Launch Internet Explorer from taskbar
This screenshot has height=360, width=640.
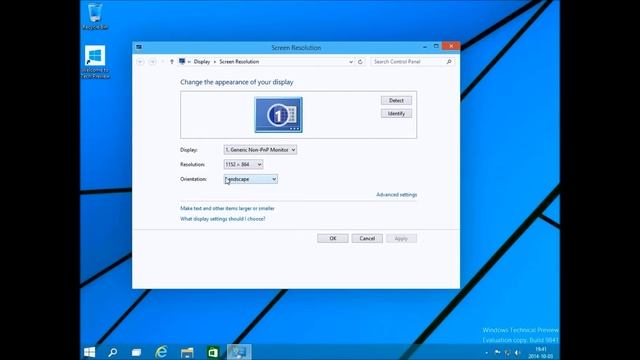click(162, 352)
